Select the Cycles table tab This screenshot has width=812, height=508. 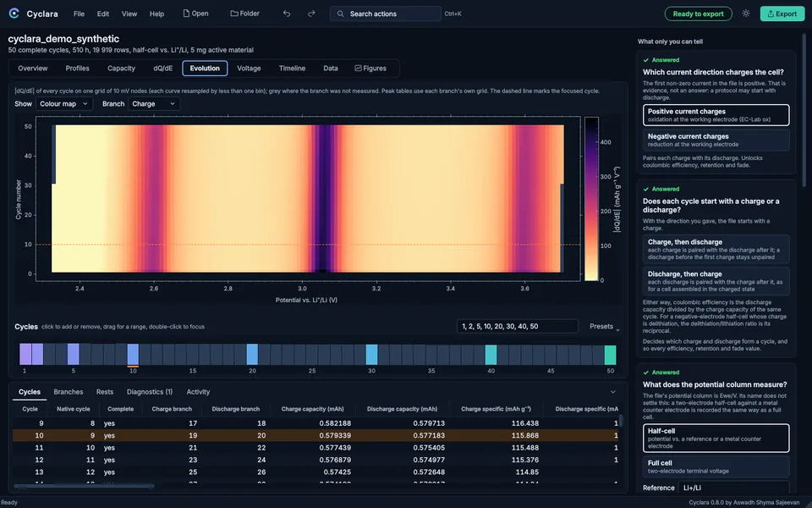click(x=30, y=392)
